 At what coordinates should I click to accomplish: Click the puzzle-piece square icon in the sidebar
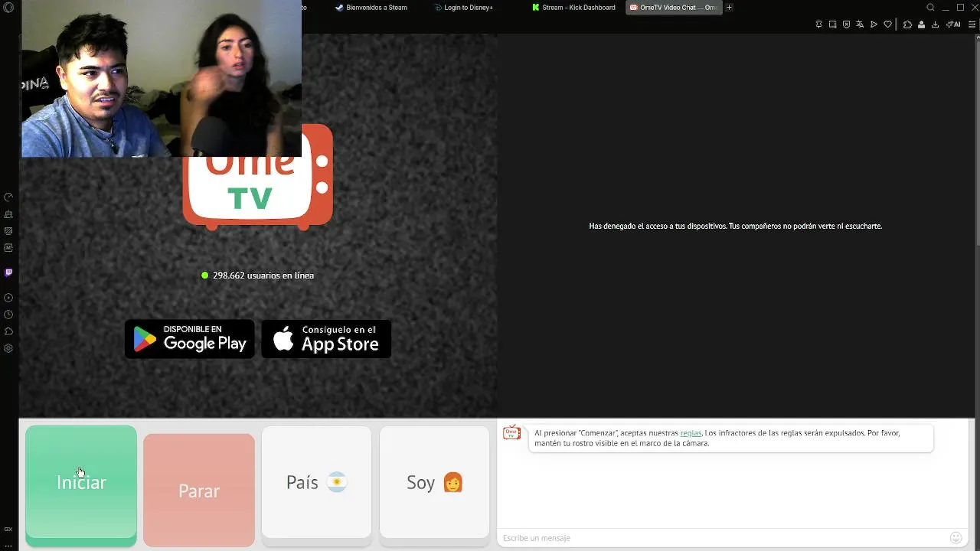tap(8, 248)
